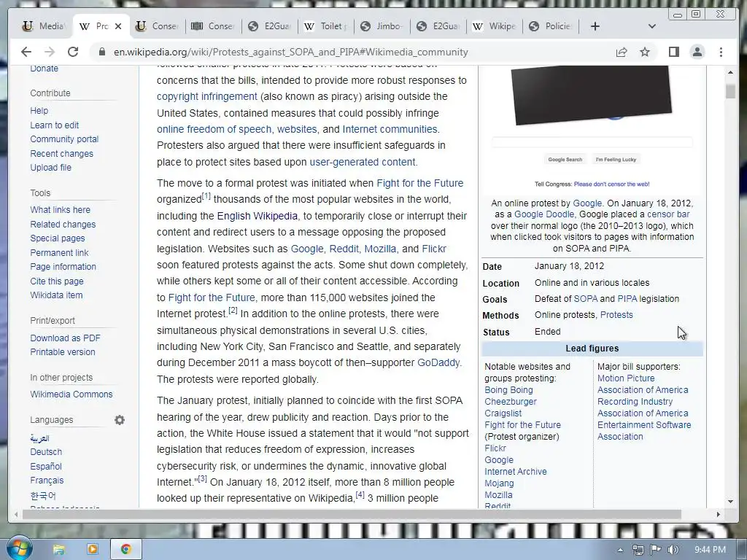The width and height of the screenshot is (747, 560).
Task: Open the GoDaddy article link
Action: point(438,363)
